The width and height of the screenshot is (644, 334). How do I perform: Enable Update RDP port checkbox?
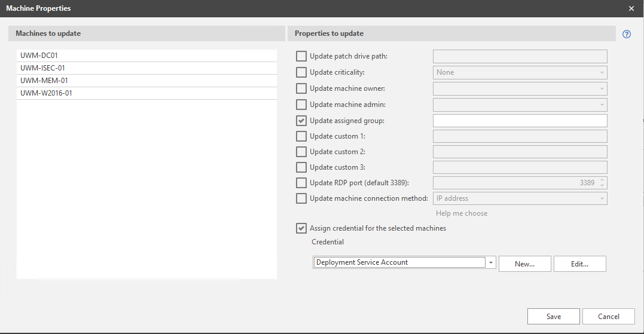click(301, 183)
